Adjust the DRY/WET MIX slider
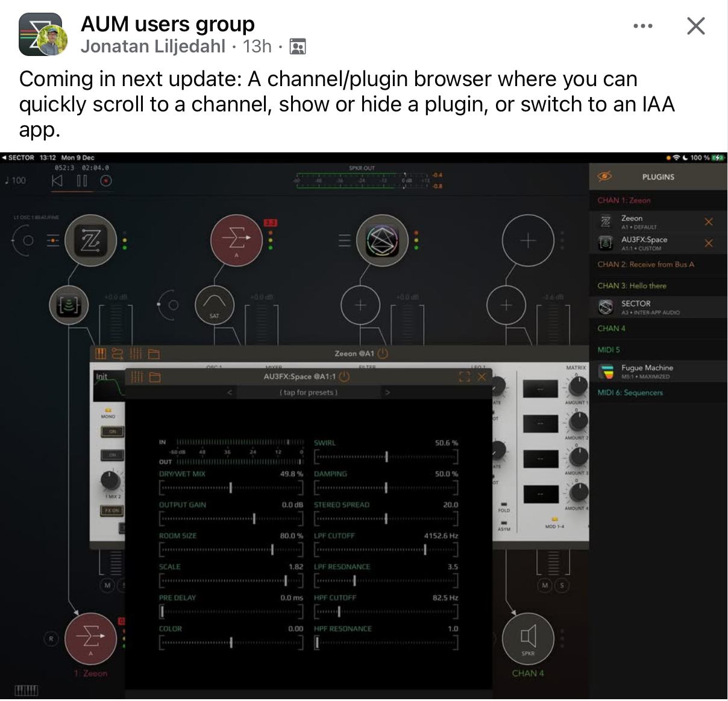 pos(231,487)
